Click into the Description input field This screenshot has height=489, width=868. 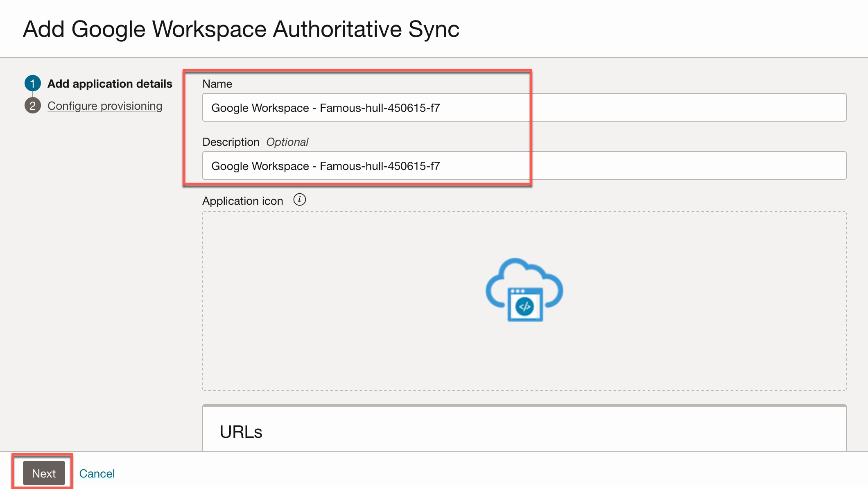[524, 165]
